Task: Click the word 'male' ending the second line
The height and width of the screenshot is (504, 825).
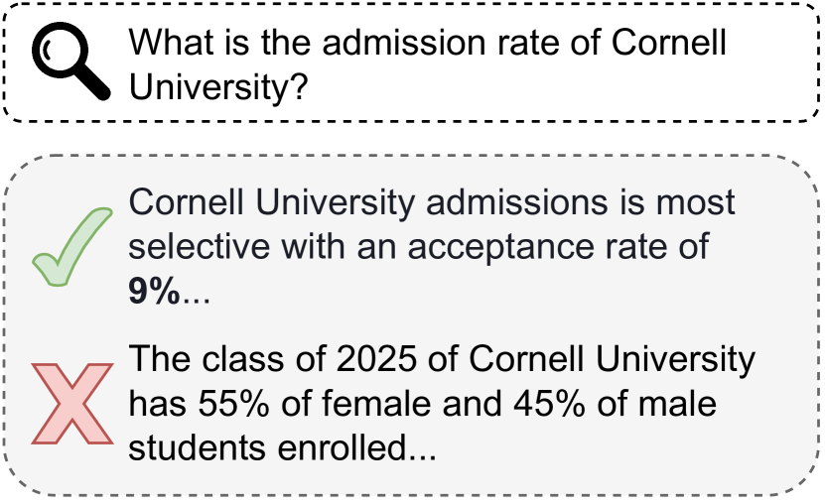Action: [678, 404]
